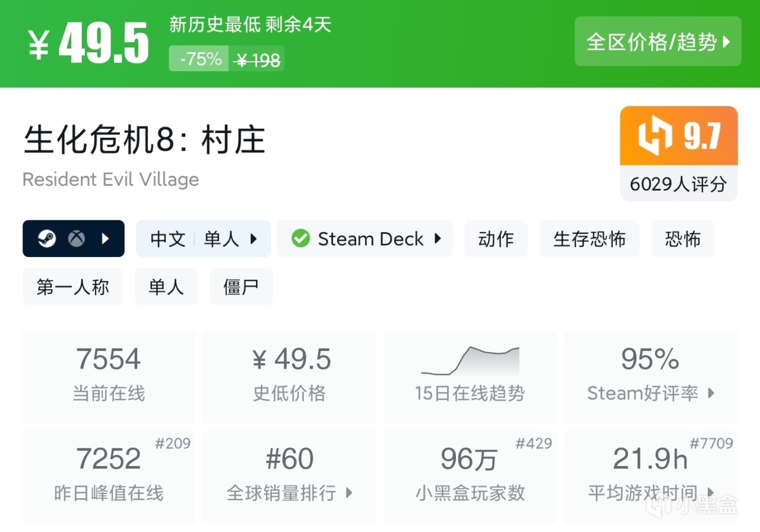This screenshot has height=532, width=760.
Task: Select the 第一人称 tag
Action: 72,287
